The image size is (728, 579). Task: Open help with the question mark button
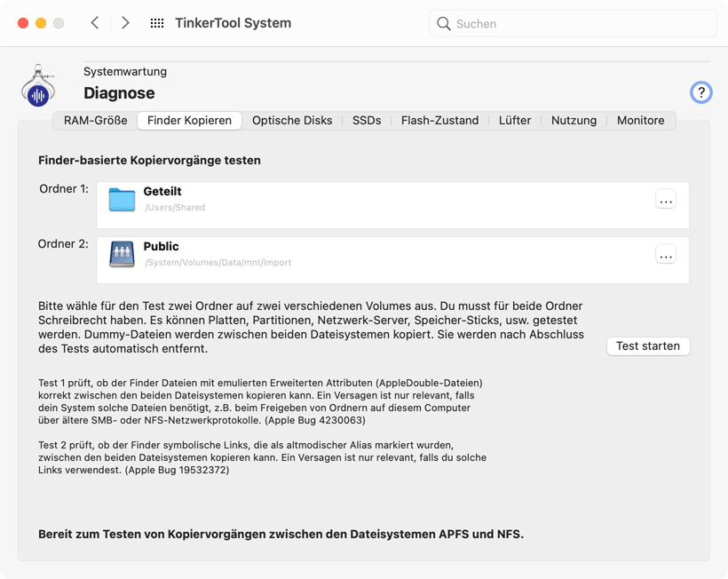point(701,92)
